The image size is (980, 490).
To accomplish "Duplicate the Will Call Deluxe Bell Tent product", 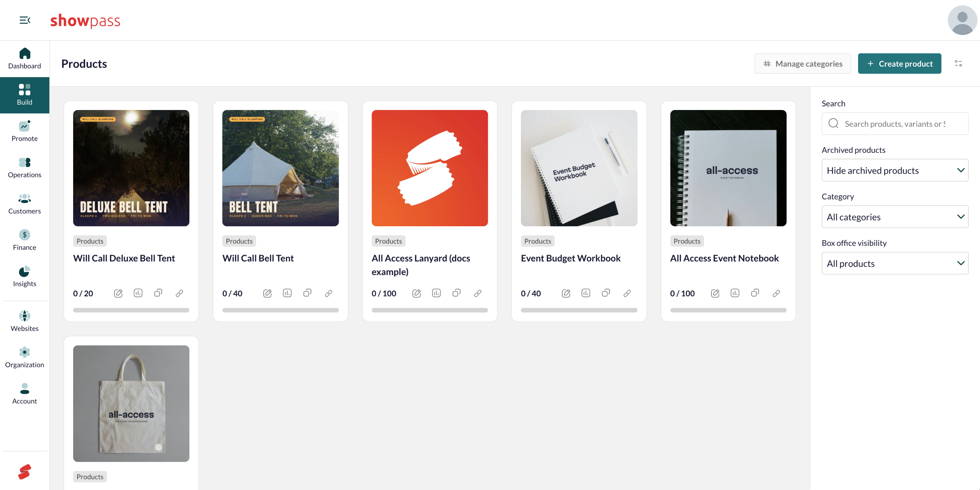I will click(158, 293).
